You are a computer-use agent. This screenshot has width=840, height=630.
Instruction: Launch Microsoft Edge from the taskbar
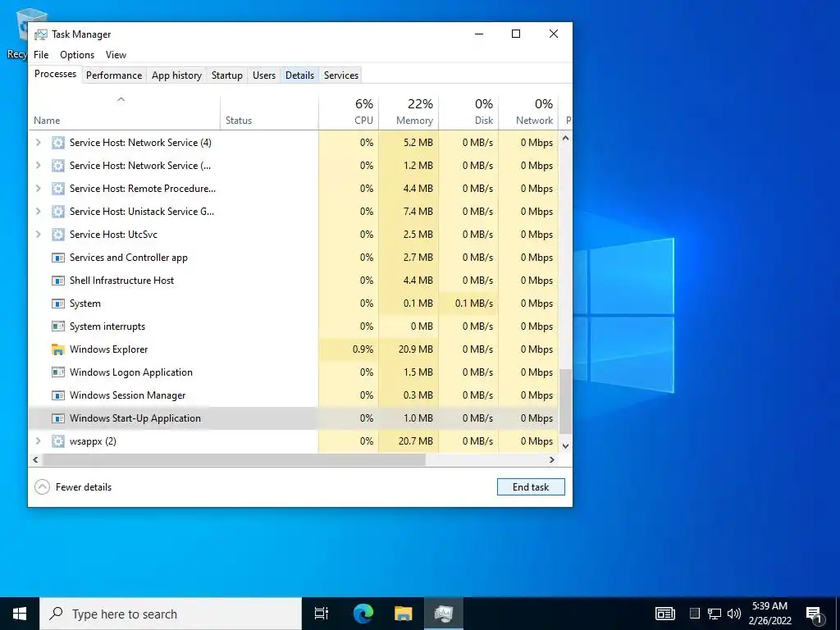(363, 614)
